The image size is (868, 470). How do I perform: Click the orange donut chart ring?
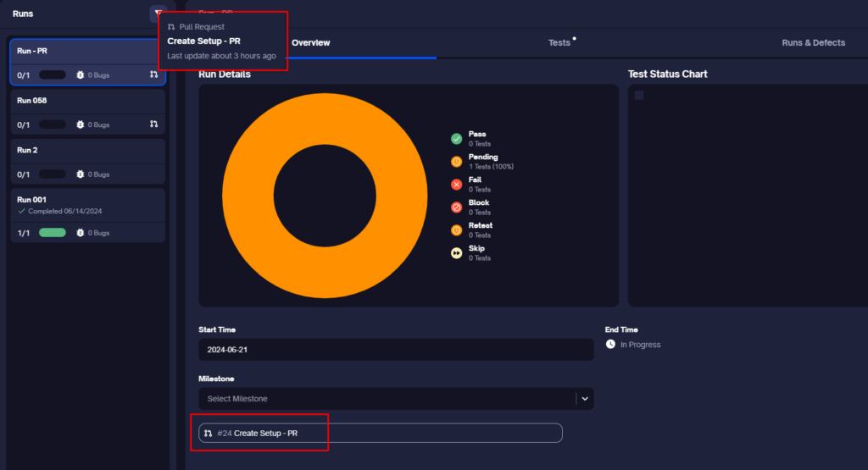(x=248, y=196)
